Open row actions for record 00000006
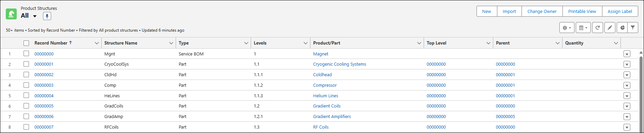Viewport: 644px width, 133px height. (x=627, y=117)
